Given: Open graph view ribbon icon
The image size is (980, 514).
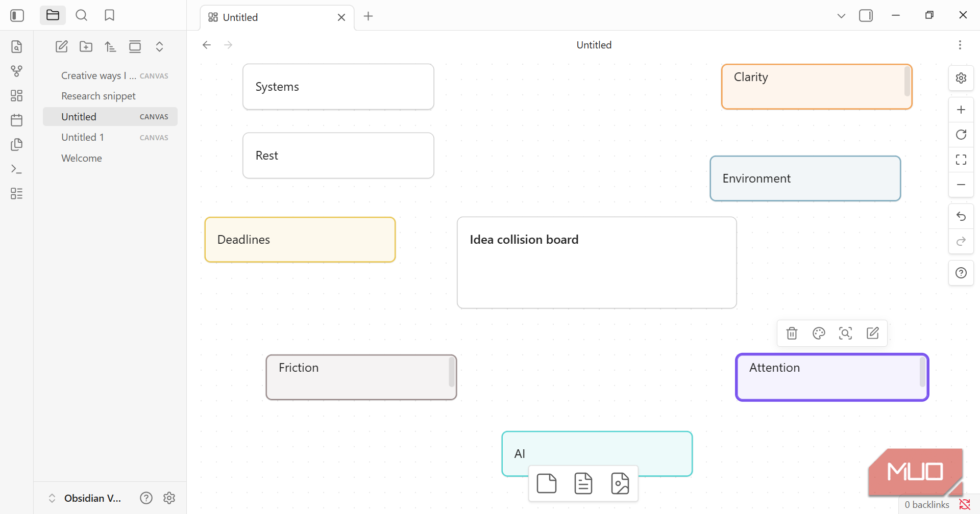Looking at the screenshot, I should click(17, 71).
